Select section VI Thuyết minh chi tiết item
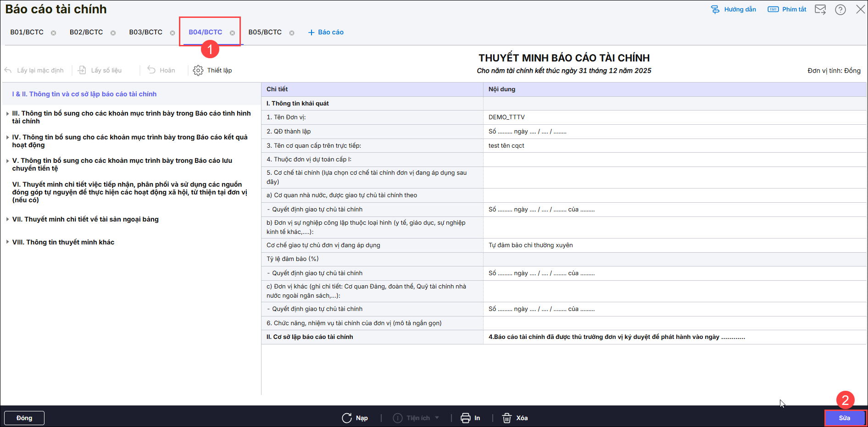This screenshot has height=427, width=868. [x=129, y=192]
